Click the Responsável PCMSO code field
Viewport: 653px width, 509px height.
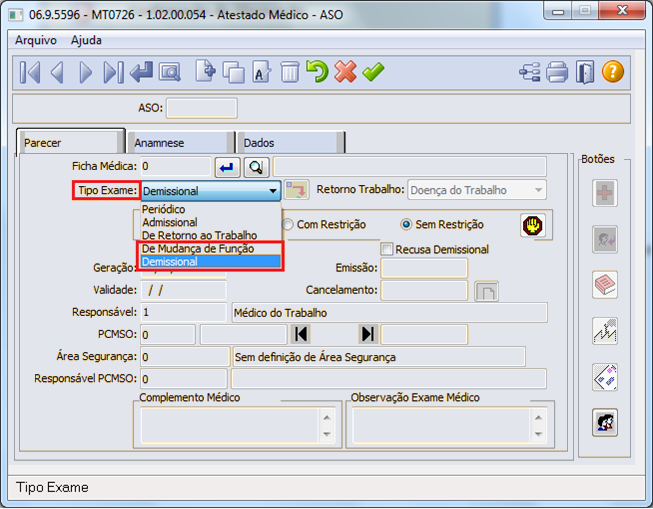(x=184, y=379)
